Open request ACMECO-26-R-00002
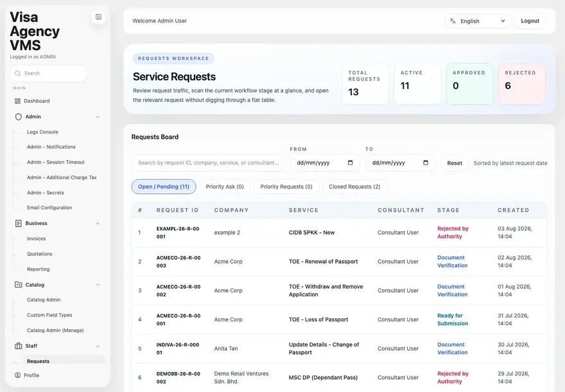The width and height of the screenshot is (565, 392). click(178, 291)
